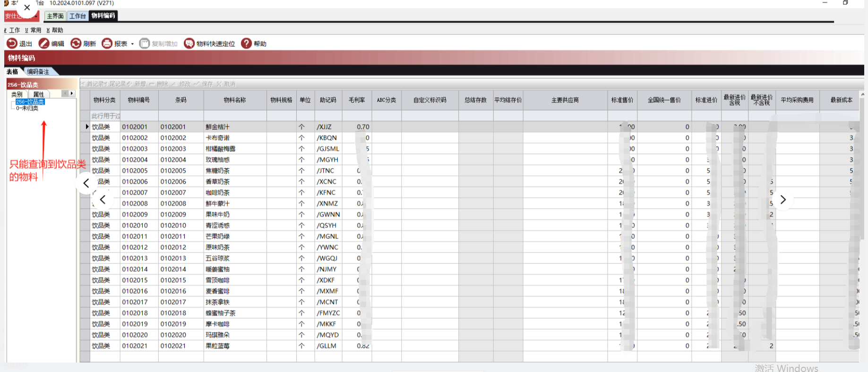Click the left panel tab scroll-left arrow
The image size is (868, 372).
tap(65, 93)
